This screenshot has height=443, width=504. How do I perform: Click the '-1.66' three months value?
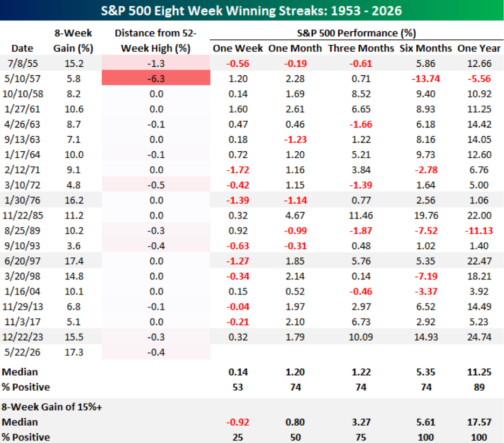(x=361, y=124)
